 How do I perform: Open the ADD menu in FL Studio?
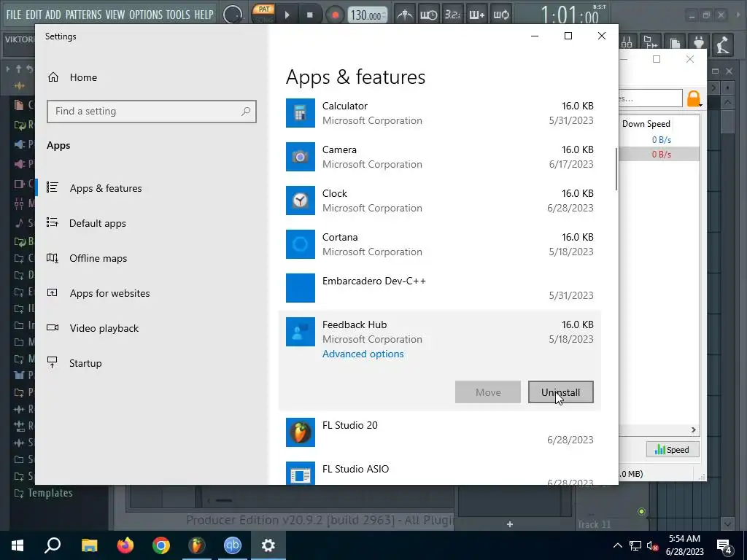click(53, 15)
